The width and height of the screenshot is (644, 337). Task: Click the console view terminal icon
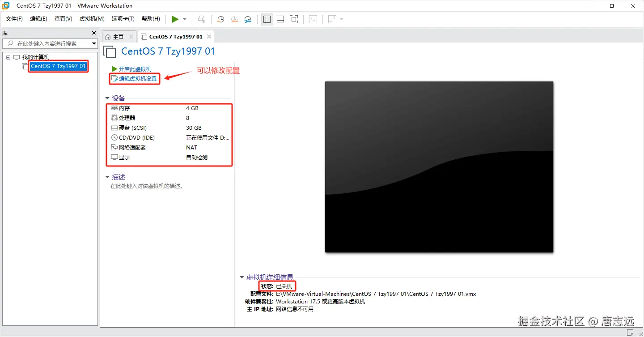pos(314,19)
